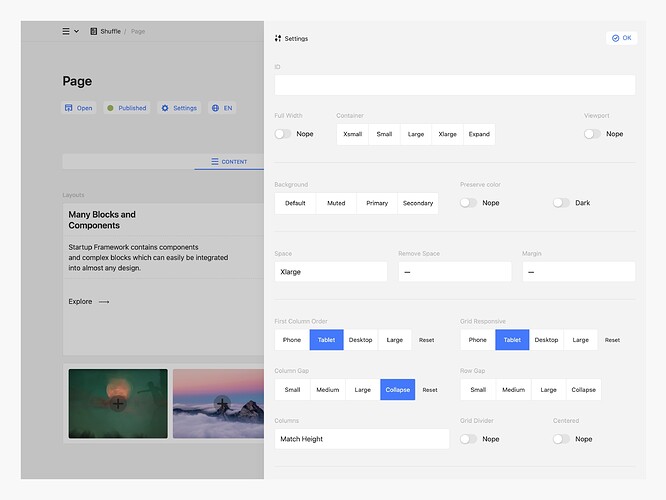666x500 pixels.
Task: Focus the ID input field
Action: pyautogui.click(x=455, y=85)
